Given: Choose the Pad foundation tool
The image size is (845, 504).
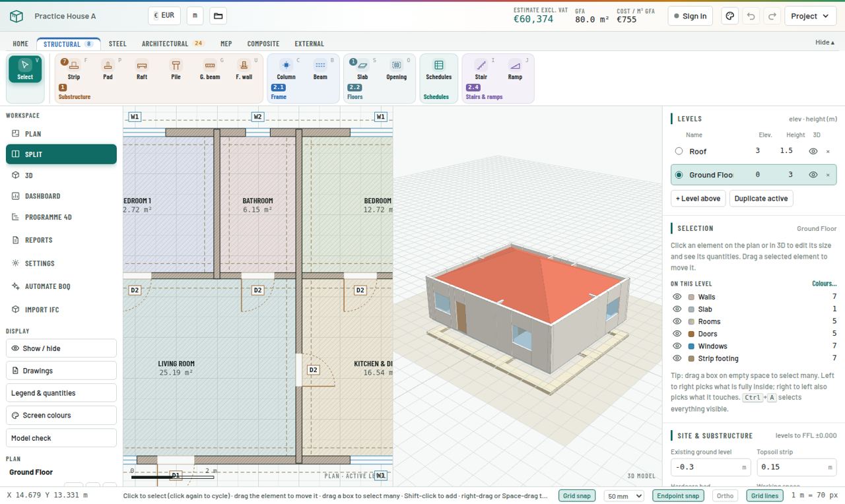Looking at the screenshot, I should [x=108, y=69].
